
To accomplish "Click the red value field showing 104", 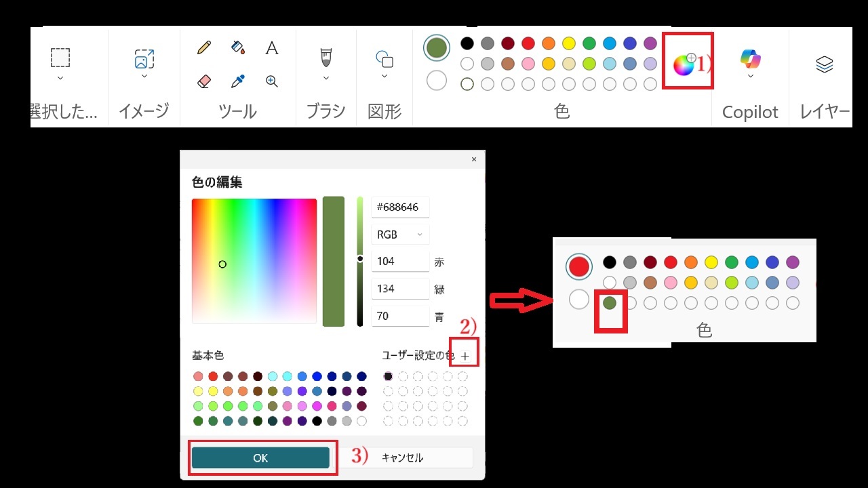I will pyautogui.click(x=400, y=262).
